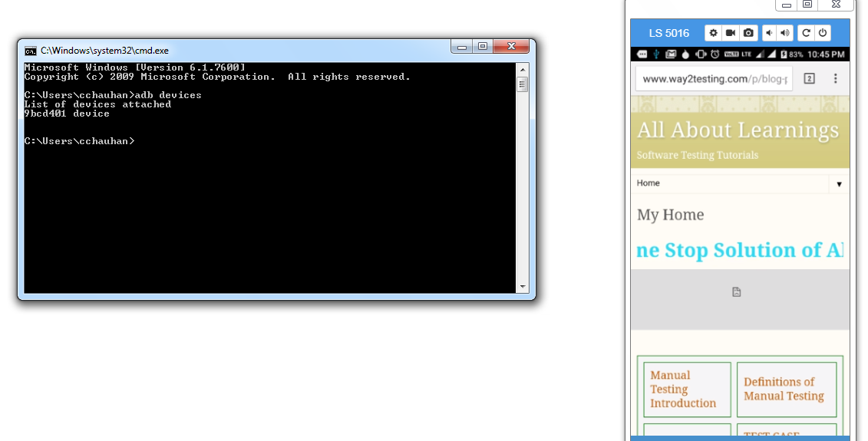Click the My Home page heading
This screenshot has height=441, width=868.
(x=670, y=215)
